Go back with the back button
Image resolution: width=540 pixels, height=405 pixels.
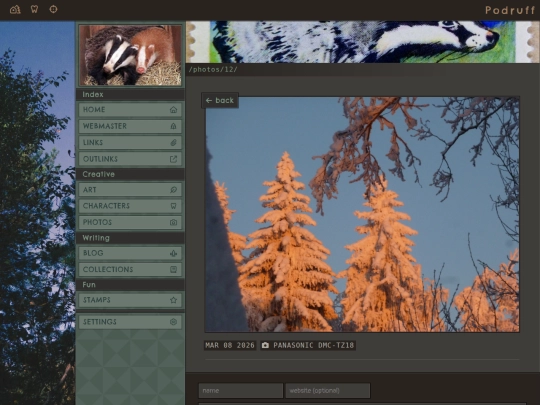pyautogui.click(x=220, y=100)
